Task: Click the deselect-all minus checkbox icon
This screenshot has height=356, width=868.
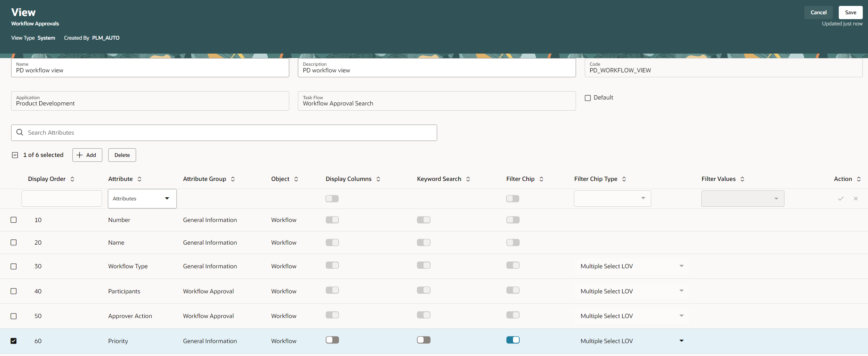Action: [15, 155]
